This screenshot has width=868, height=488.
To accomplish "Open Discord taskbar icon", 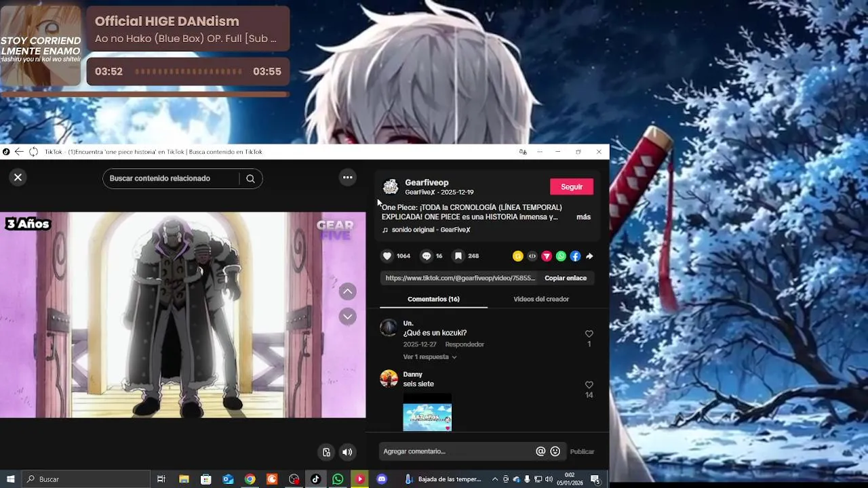I will pos(382,479).
